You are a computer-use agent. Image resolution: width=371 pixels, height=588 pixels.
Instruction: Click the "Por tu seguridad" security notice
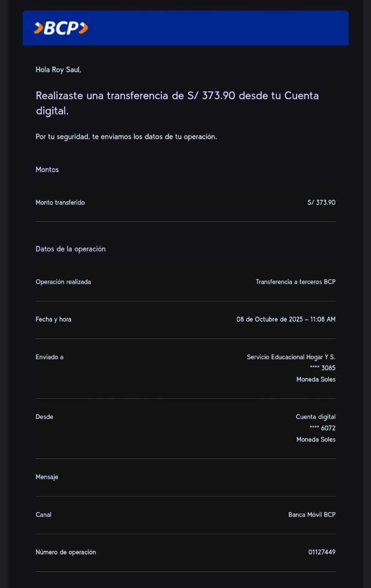[x=126, y=137]
